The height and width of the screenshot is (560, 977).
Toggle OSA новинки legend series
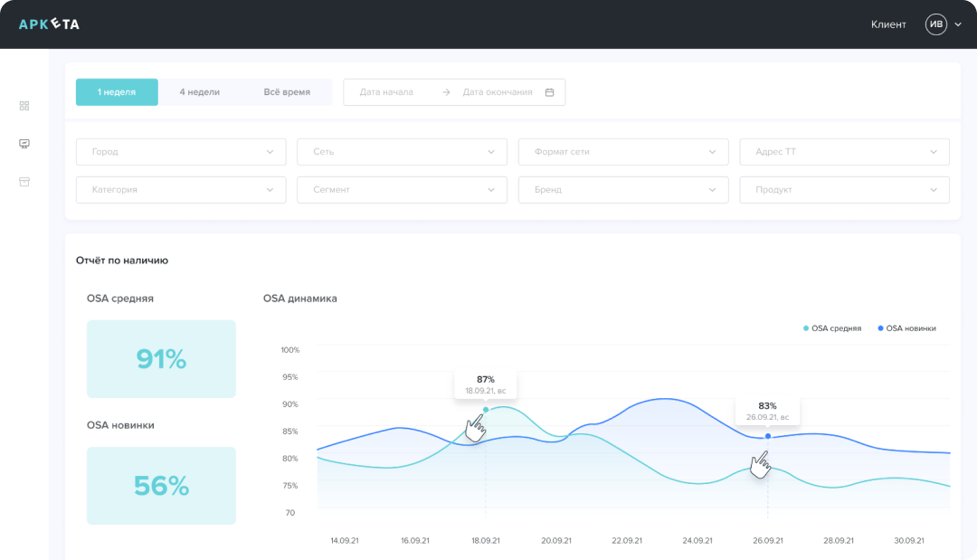pyautogui.click(x=906, y=328)
